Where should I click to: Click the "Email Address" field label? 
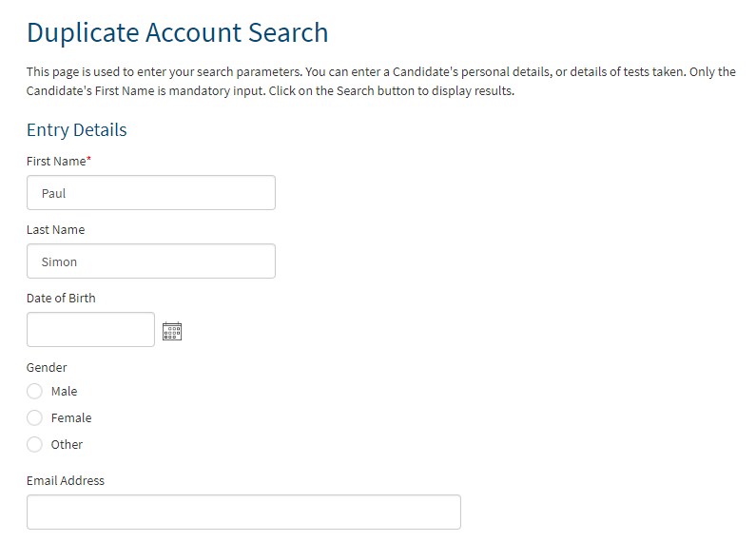[x=66, y=480]
